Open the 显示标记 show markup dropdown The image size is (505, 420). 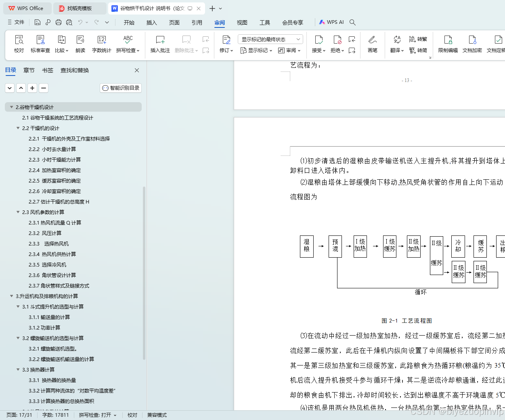256,50
